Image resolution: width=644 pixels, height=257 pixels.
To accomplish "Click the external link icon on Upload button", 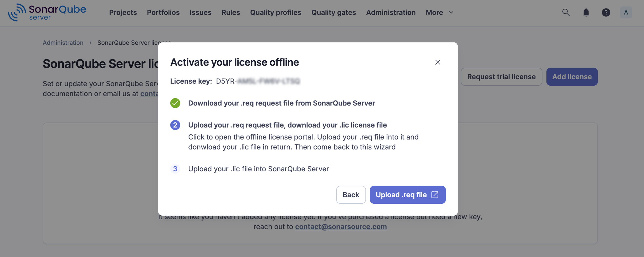I will 435,194.
